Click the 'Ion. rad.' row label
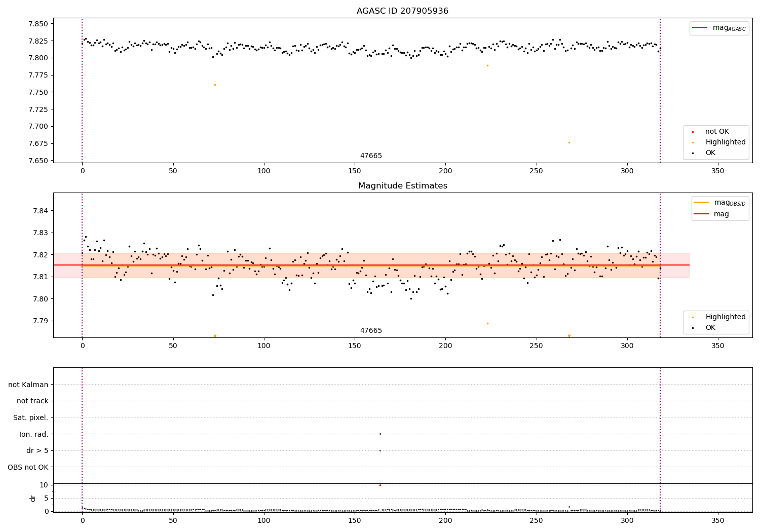The width and height of the screenshot is (760, 532). point(34,434)
